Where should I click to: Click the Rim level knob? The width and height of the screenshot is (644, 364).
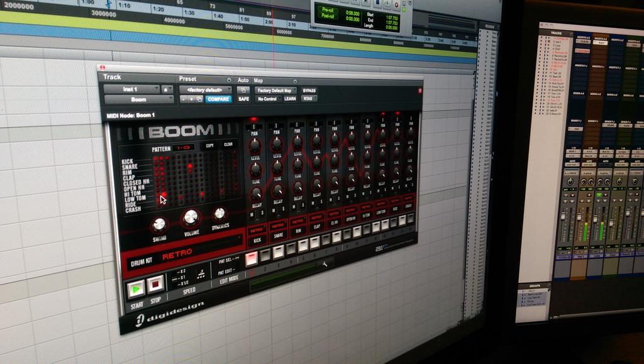[297, 141]
